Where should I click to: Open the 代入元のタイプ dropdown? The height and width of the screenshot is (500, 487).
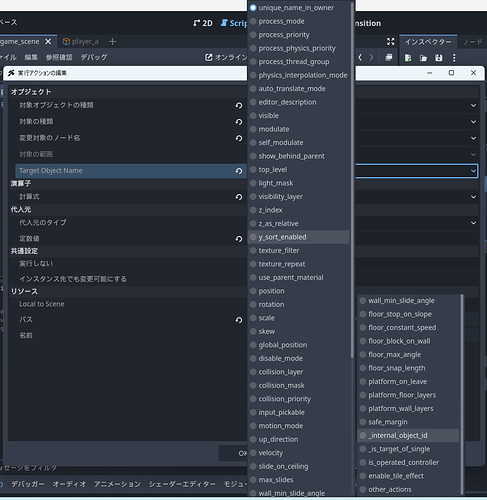(473, 223)
